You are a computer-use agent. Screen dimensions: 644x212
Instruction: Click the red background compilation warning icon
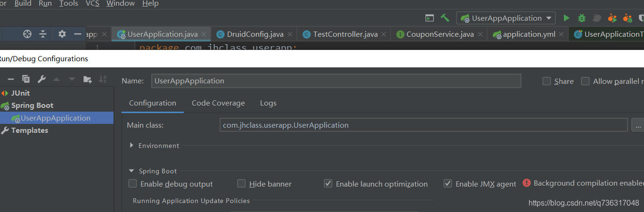(527, 183)
